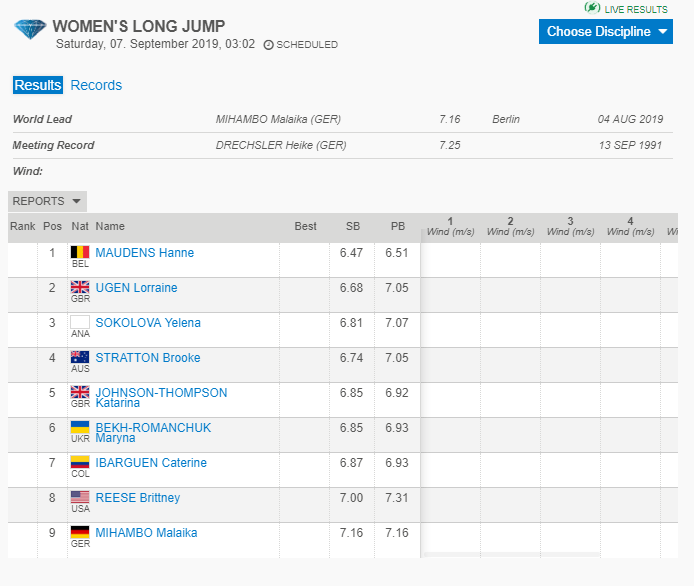This screenshot has width=694, height=586.
Task: Click the green Live Results icon
Action: click(x=593, y=8)
